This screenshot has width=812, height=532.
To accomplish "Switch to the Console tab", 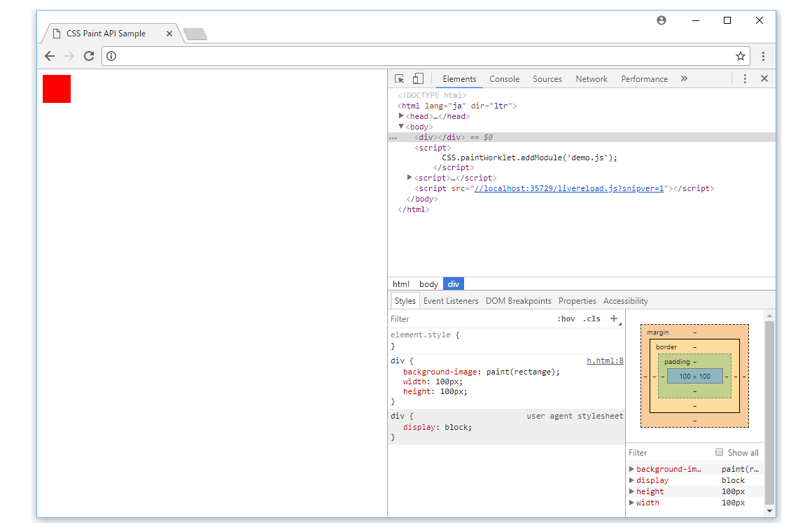I will click(x=504, y=78).
